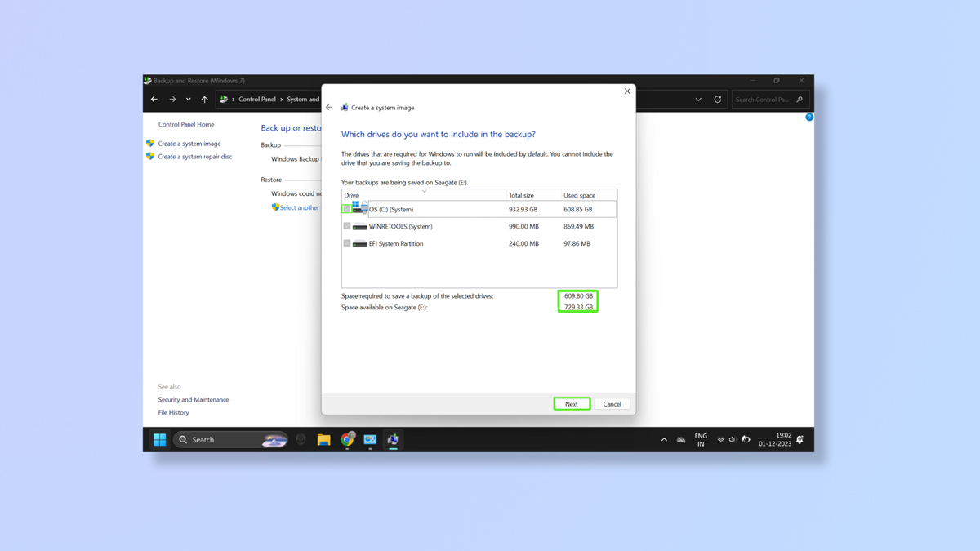Click the up arrow navigation icon
The image size is (980, 551).
point(204,99)
